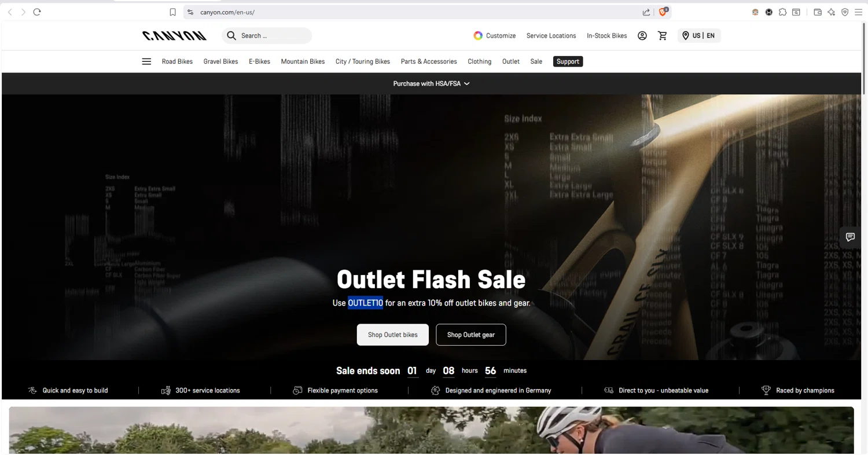Click the gear icon beside Designed in Germany
This screenshot has width=868, height=455.
click(436, 390)
